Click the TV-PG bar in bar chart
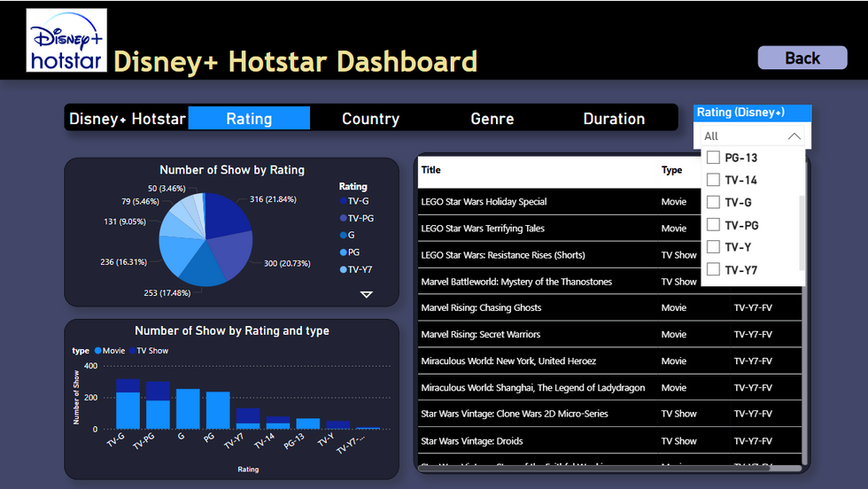 click(158, 406)
